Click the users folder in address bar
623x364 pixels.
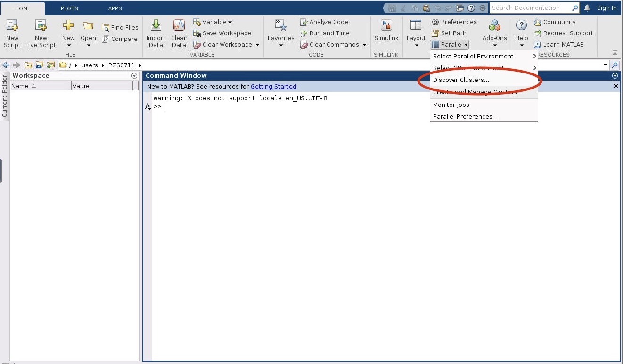click(x=90, y=65)
